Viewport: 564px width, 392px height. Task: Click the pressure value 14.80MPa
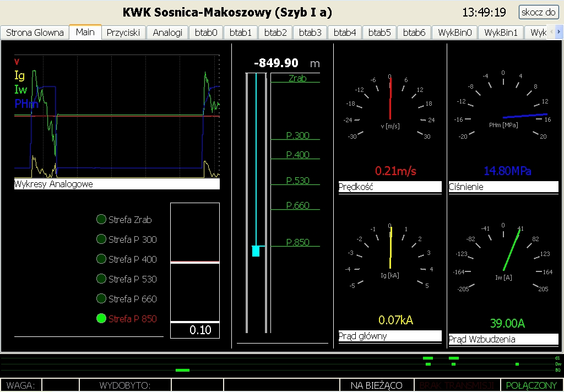pyautogui.click(x=507, y=171)
